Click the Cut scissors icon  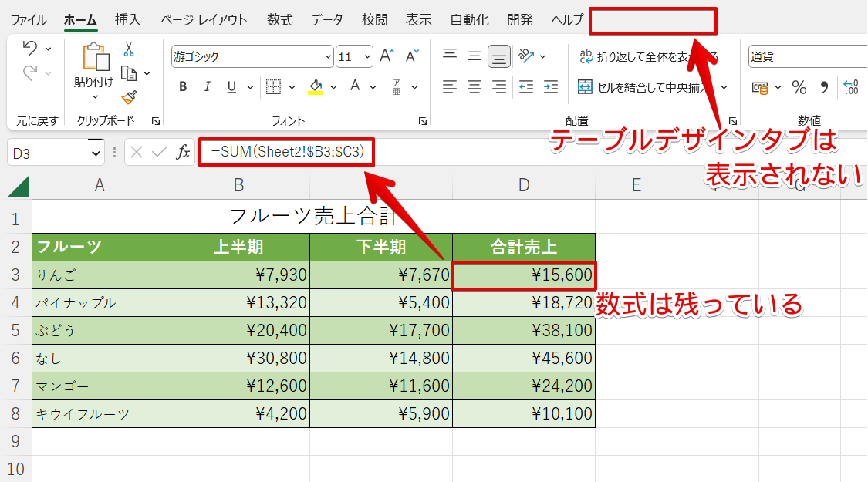coord(129,49)
